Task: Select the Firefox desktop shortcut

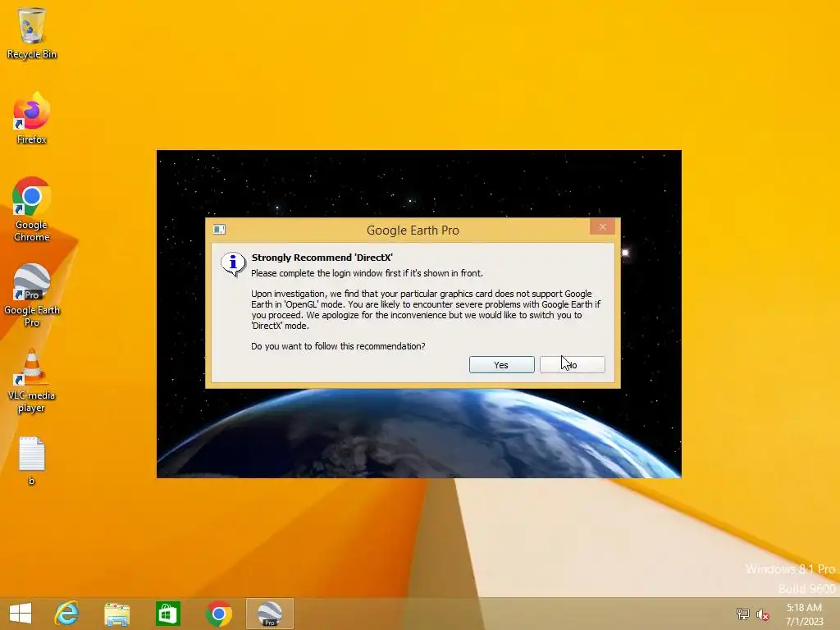Action: point(32,119)
